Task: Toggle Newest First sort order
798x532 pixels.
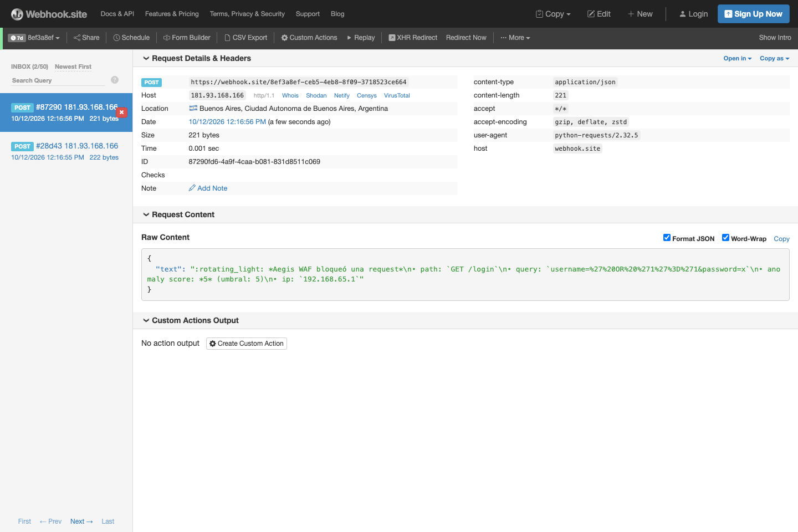Action: point(73,66)
